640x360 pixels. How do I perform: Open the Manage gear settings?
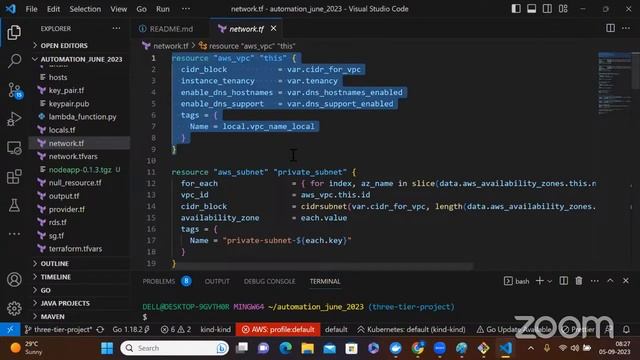point(14,308)
